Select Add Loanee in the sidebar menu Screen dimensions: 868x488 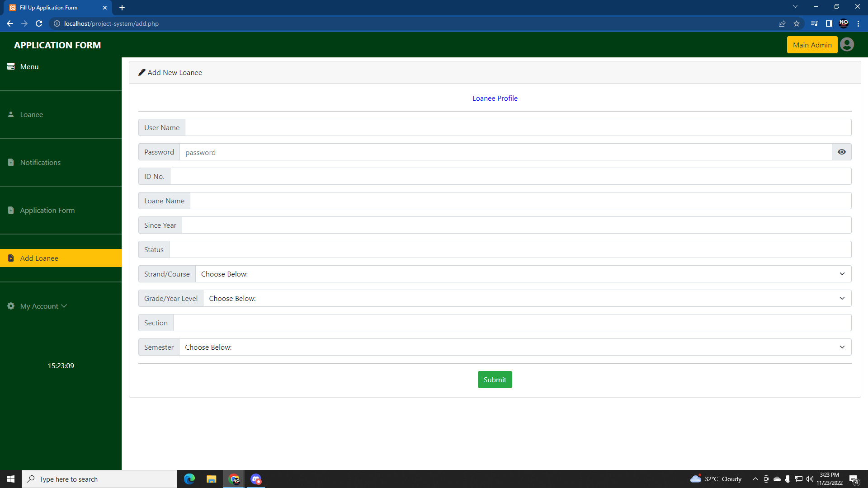pos(39,258)
